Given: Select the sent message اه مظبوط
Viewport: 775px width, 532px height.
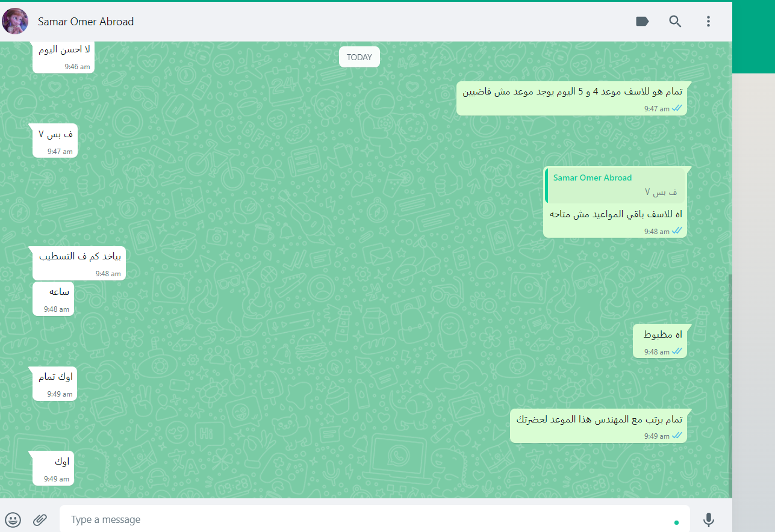Looking at the screenshot, I should (x=659, y=341).
